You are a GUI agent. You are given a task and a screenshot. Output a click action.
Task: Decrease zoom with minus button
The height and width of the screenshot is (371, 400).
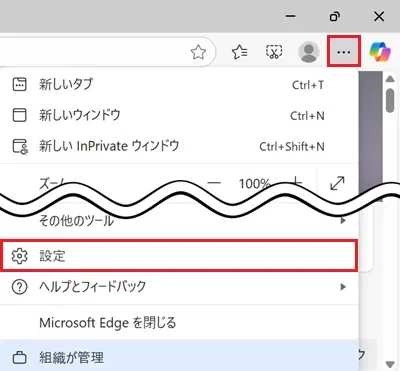214,183
